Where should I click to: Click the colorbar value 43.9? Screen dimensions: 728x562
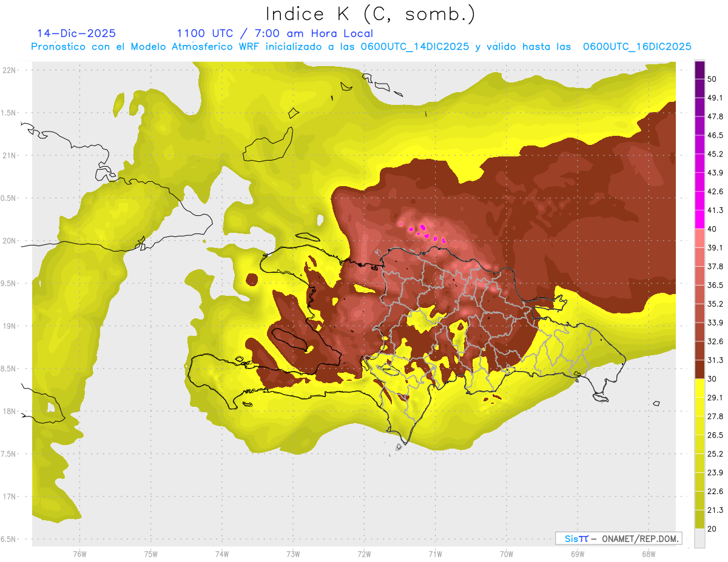[715, 173]
